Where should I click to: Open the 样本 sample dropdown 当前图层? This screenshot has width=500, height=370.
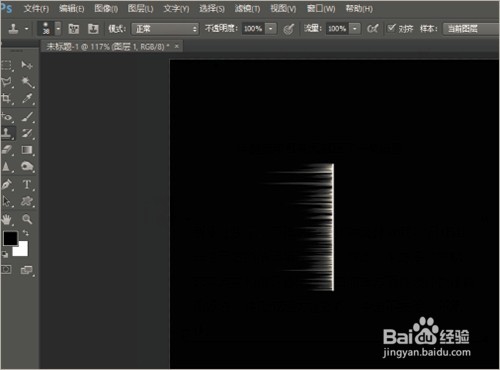pos(471,29)
